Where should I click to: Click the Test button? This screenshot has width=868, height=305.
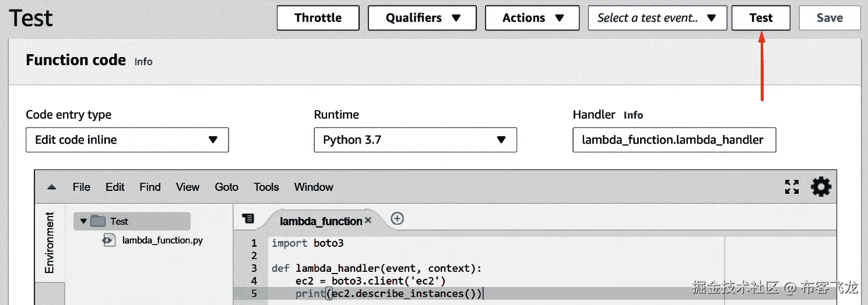click(x=761, y=18)
